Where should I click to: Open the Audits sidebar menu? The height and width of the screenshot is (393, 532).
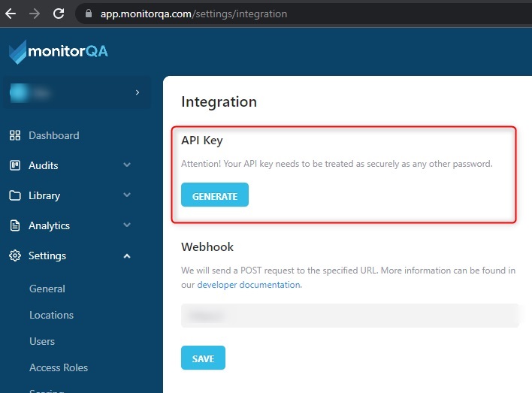click(44, 165)
